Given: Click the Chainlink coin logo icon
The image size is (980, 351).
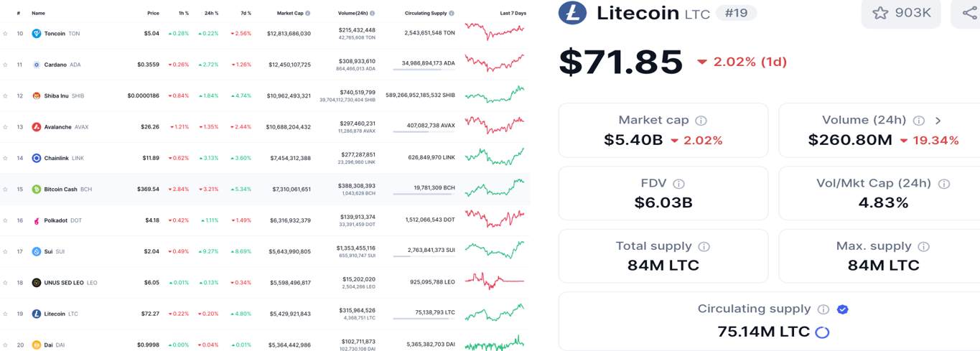Looking at the screenshot, I should pyautogui.click(x=37, y=158).
